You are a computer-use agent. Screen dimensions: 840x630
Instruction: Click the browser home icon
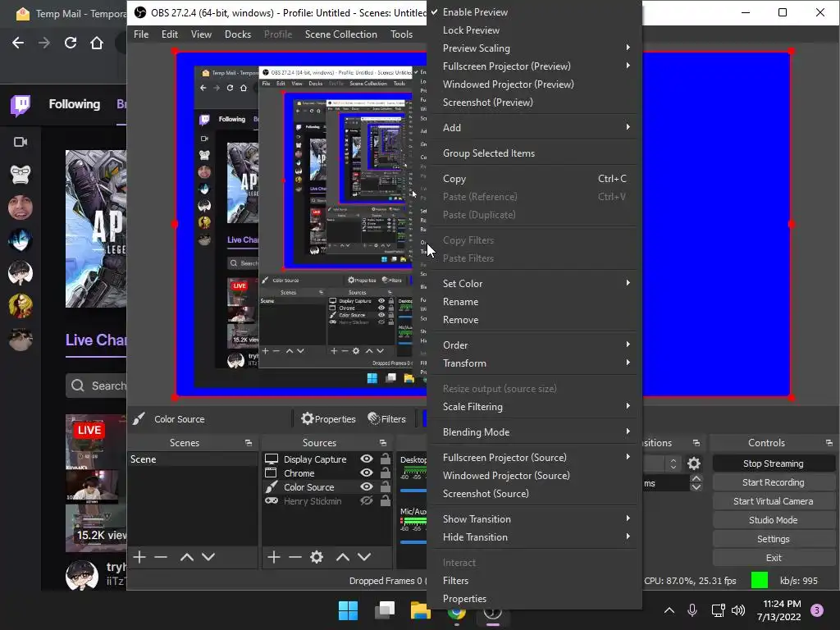click(x=97, y=43)
